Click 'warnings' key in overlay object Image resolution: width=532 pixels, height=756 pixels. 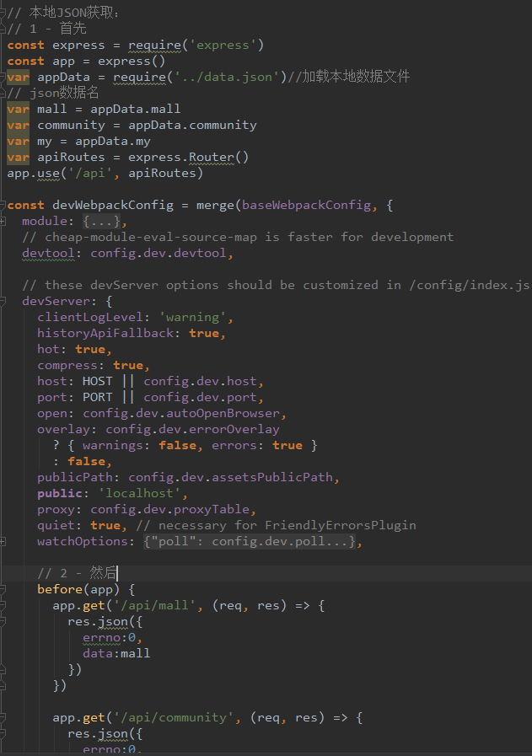[x=113, y=446]
